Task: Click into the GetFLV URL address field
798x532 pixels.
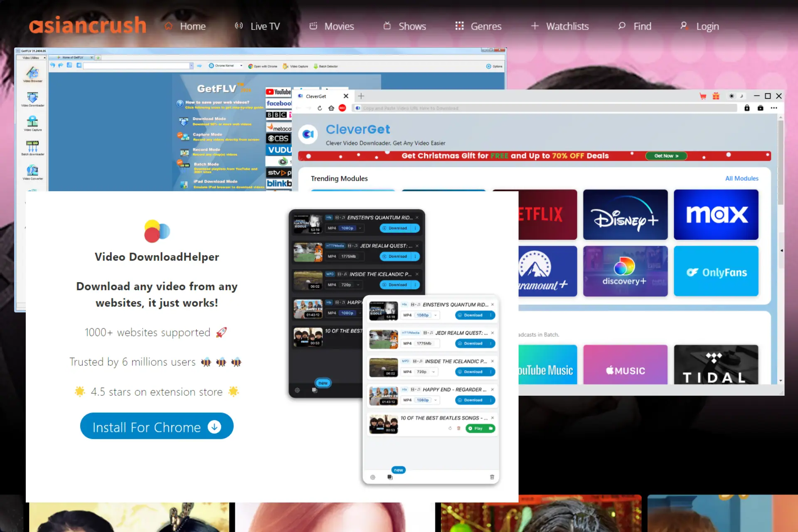Action: (136, 66)
